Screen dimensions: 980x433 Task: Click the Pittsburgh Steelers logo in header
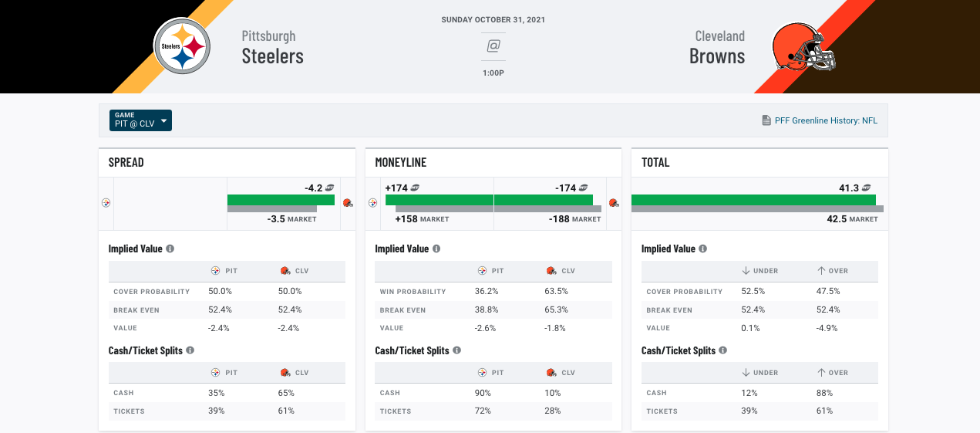click(183, 46)
